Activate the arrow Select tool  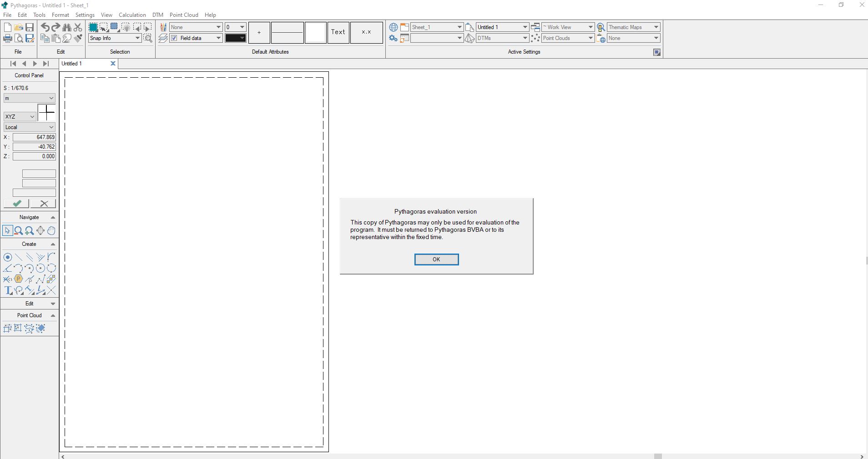[7, 231]
